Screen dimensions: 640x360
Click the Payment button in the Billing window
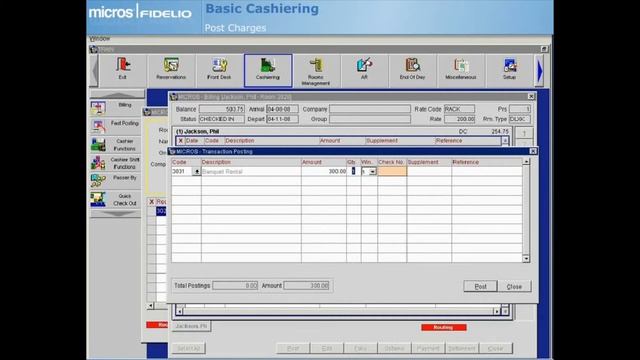coord(428,349)
